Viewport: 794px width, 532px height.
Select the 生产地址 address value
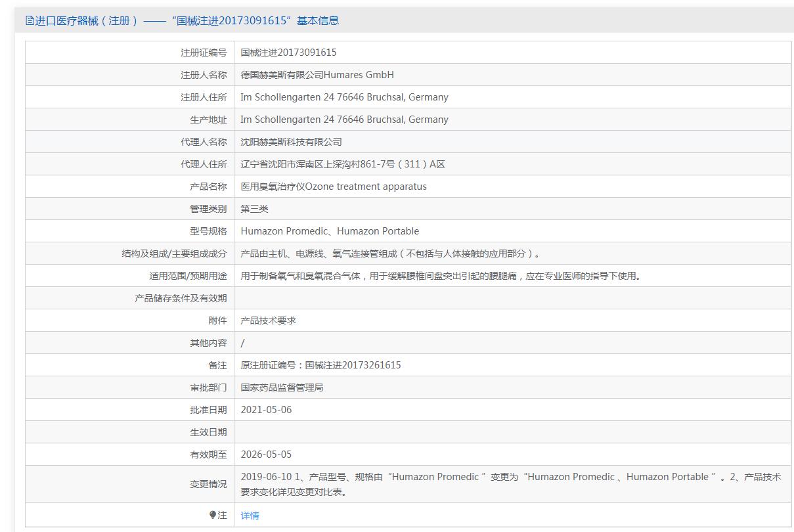point(344,120)
